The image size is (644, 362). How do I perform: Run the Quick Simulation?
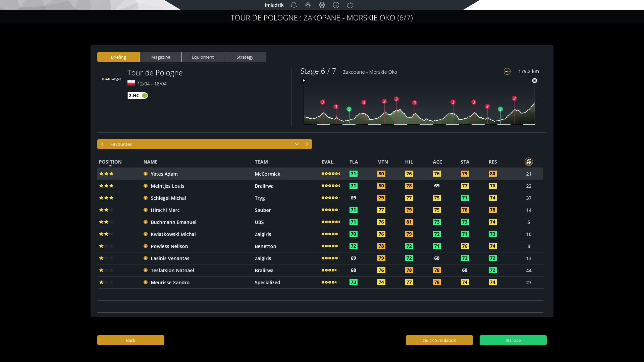tap(439, 340)
